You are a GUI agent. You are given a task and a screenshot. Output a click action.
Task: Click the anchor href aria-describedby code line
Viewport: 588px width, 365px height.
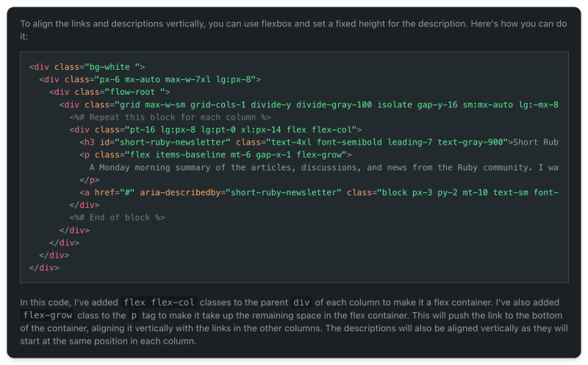[319, 192]
